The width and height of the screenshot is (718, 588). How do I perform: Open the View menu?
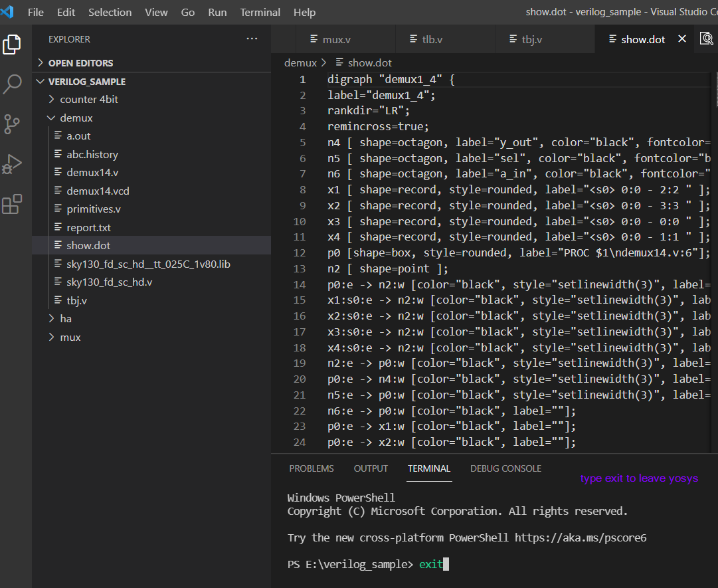[156, 12]
